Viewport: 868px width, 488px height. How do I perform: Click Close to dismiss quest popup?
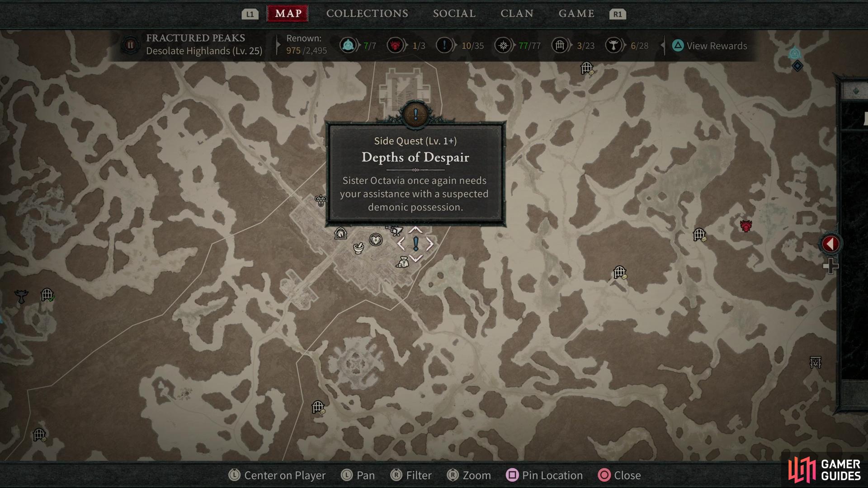(627, 474)
